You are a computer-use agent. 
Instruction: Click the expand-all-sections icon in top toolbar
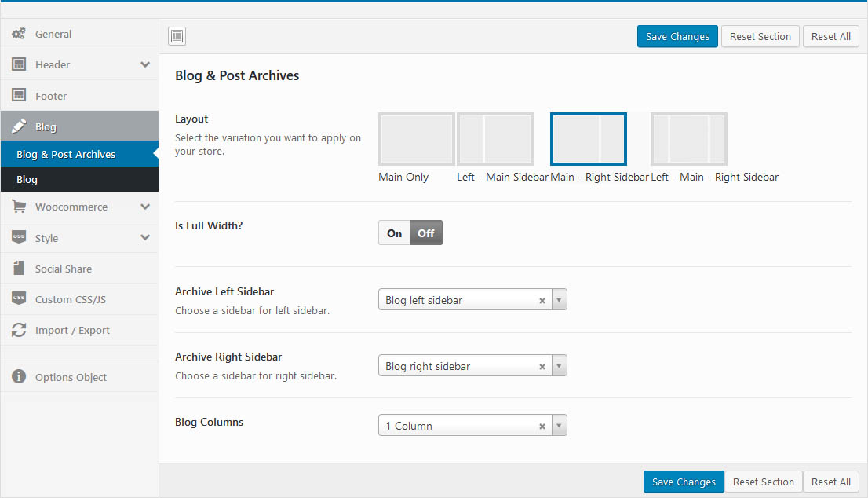[x=177, y=36]
